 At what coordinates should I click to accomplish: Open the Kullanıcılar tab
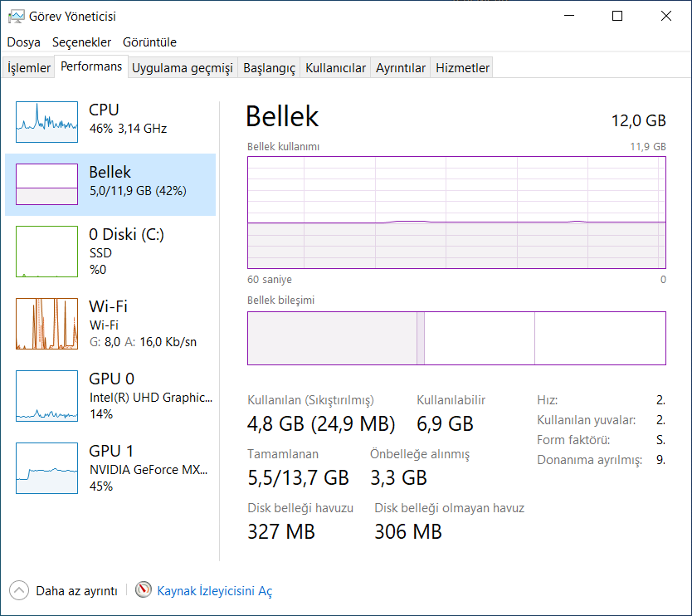tap(335, 68)
